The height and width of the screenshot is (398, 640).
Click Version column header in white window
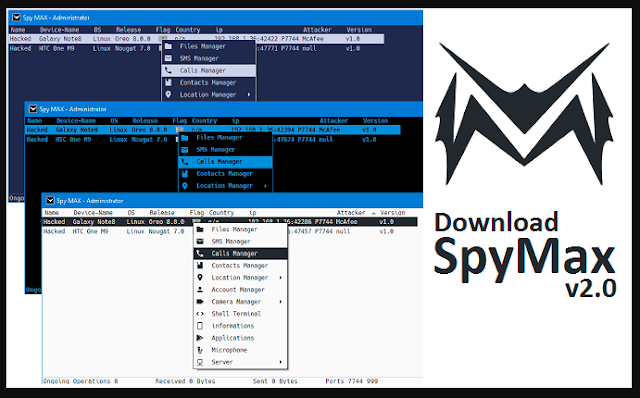coord(393,213)
